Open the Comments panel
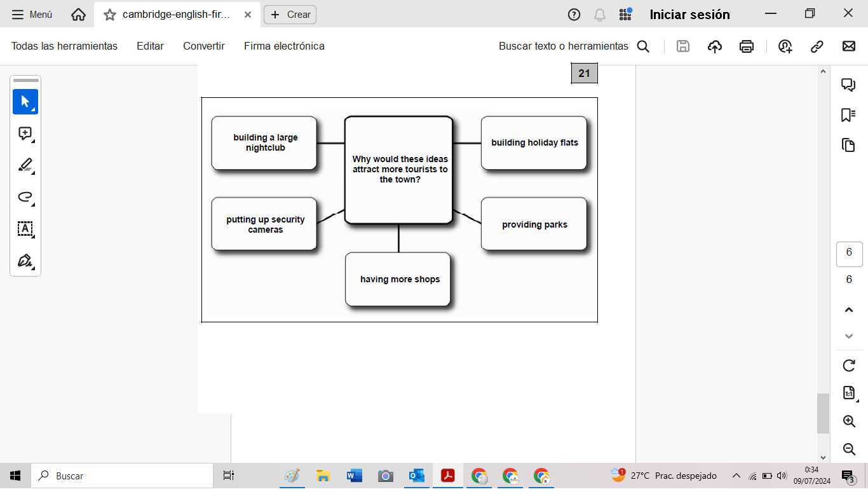The height and width of the screenshot is (501, 868). click(849, 84)
